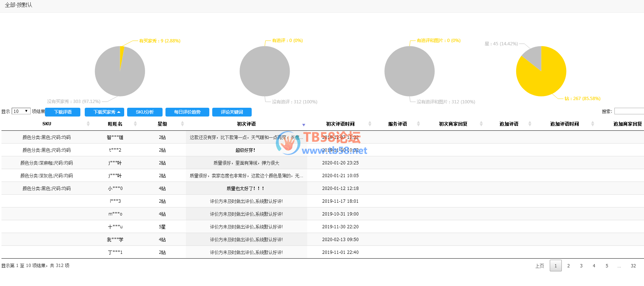Image resolution: width=644 pixels, height=286 pixels.
Task: Sort by 初次商家回复 column arrows
Action: [481, 124]
